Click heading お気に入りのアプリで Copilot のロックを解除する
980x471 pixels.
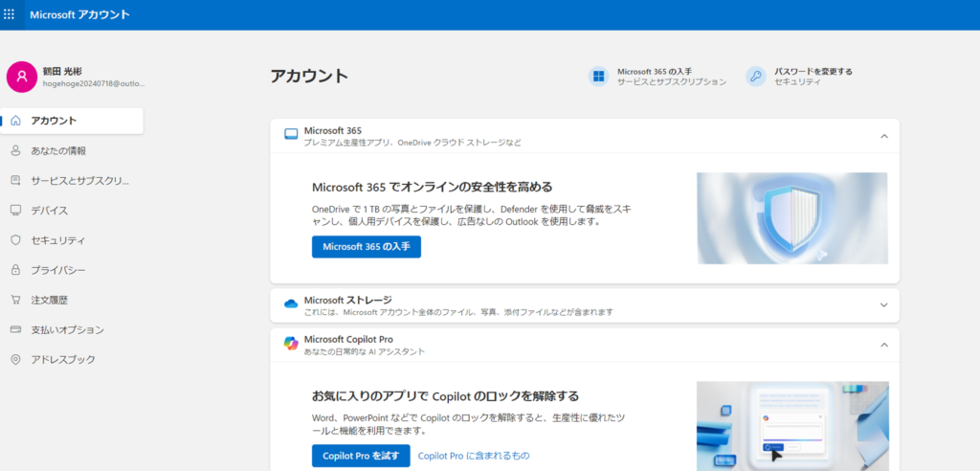pos(445,396)
